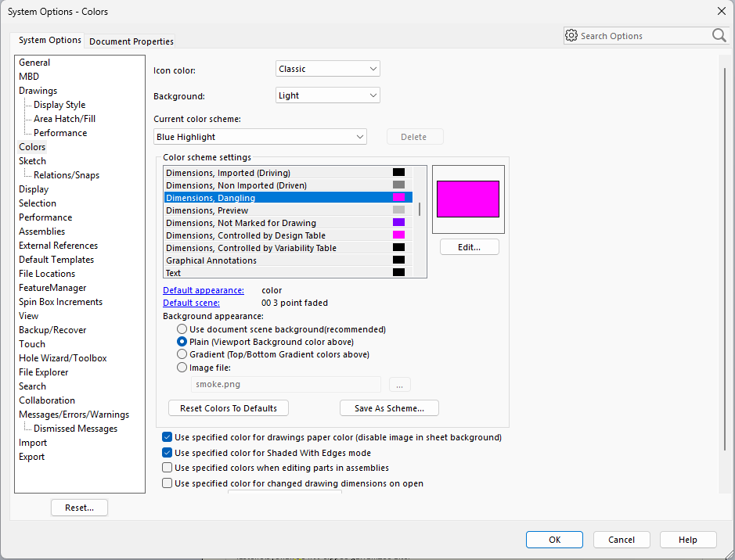The width and height of the screenshot is (735, 560).
Task: Click the magenta swatch for Dimensions, Dangling
Action: tap(398, 198)
